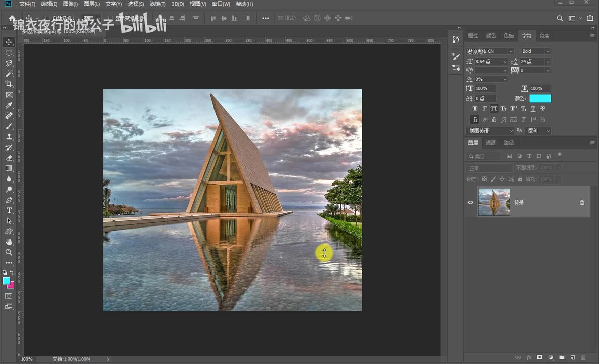Select the Hand tool
Image resolution: width=599 pixels, height=364 pixels.
click(9, 242)
